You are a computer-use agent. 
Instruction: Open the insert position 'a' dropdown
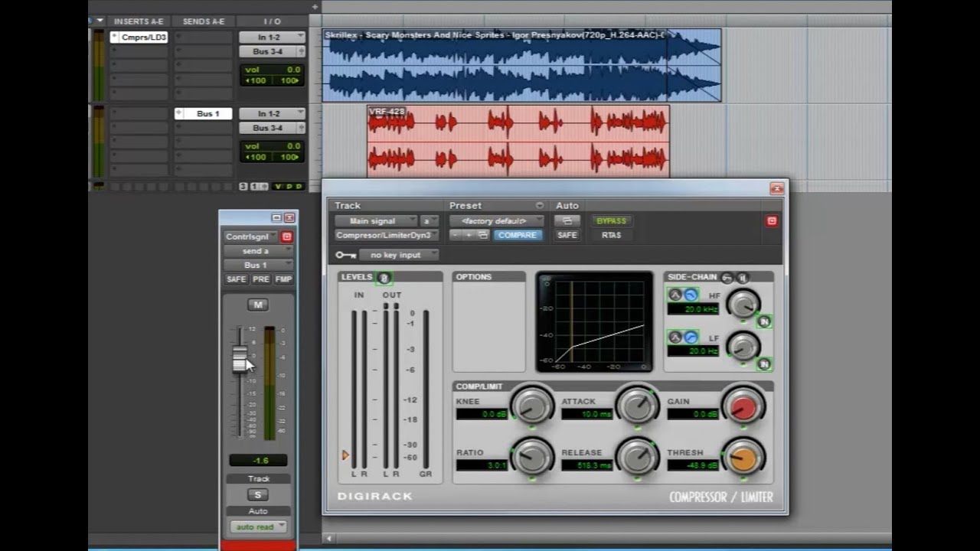(x=429, y=221)
